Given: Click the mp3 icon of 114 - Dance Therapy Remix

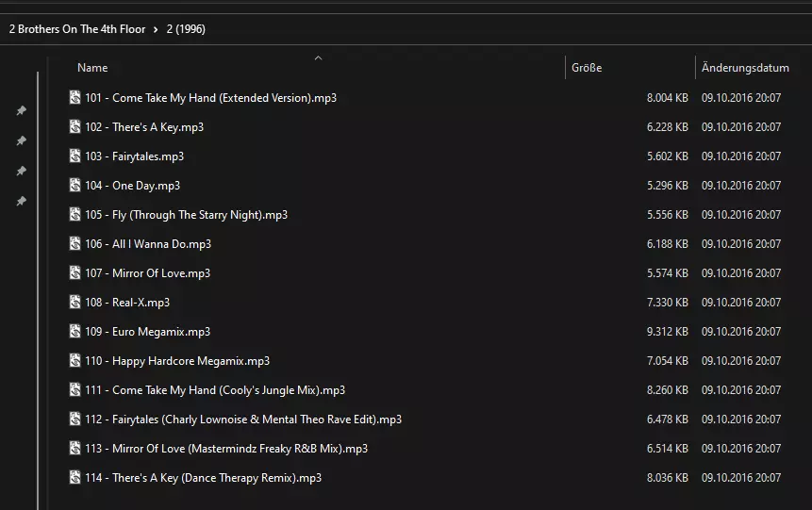Looking at the screenshot, I should pyautogui.click(x=75, y=477).
